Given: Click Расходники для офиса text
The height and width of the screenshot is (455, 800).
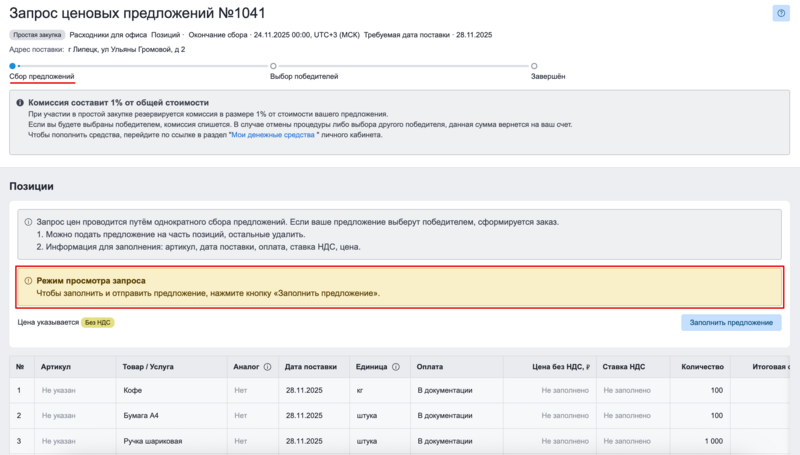Looking at the screenshot, I should [x=108, y=35].
